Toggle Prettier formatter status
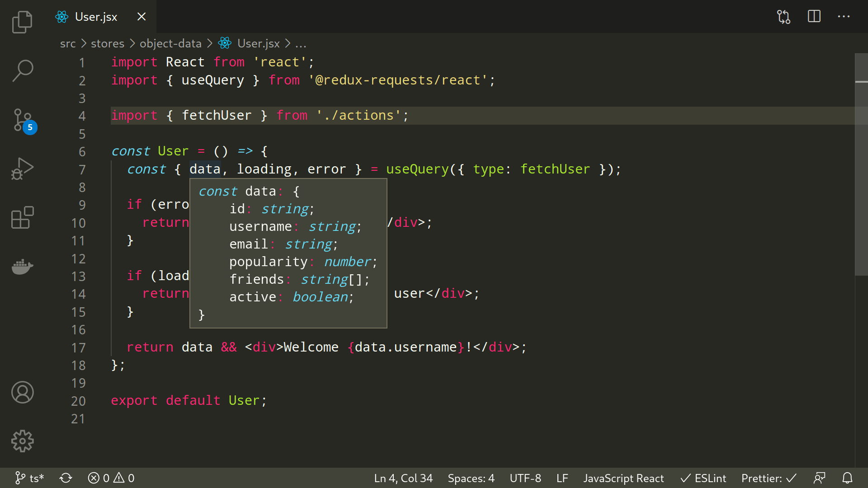This screenshot has width=868, height=488. tap(769, 478)
